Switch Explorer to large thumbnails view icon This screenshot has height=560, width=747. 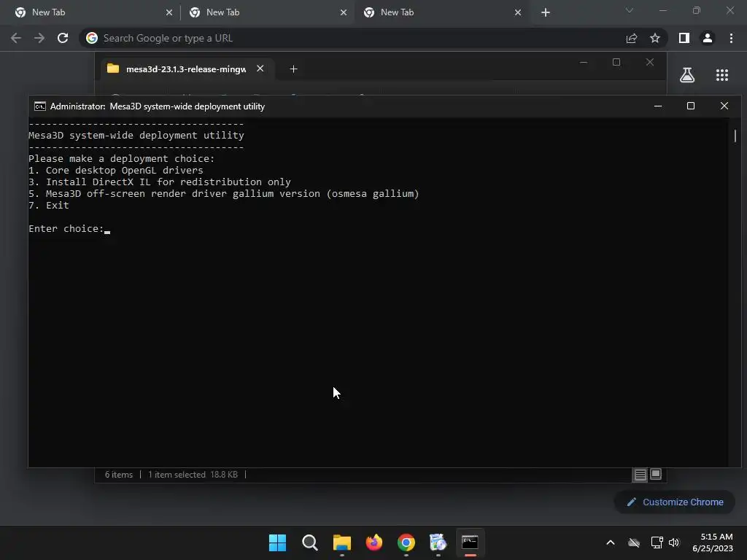click(656, 474)
